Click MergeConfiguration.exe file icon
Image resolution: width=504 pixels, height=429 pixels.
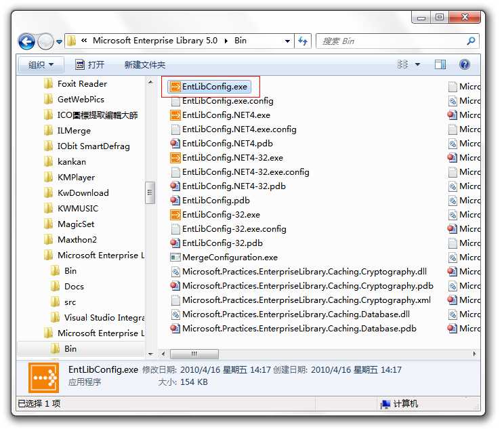point(175,258)
